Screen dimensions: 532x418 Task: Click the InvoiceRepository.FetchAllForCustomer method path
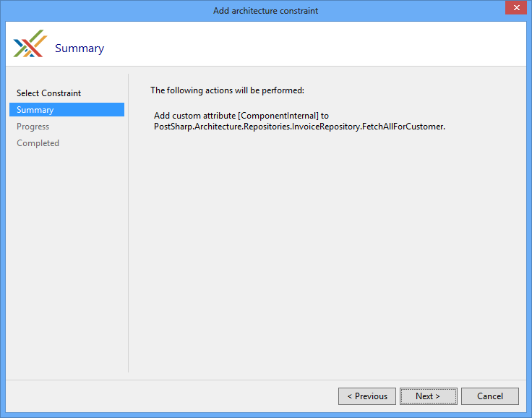click(299, 127)
